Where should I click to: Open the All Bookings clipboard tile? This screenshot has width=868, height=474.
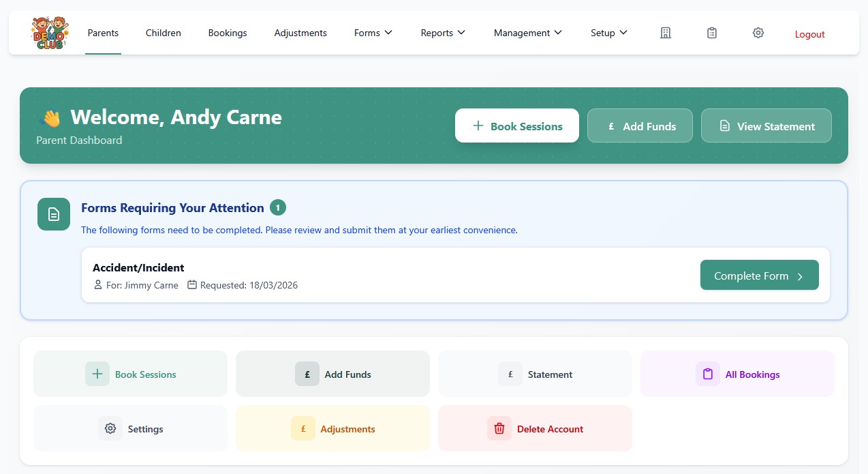click(737, 374)
